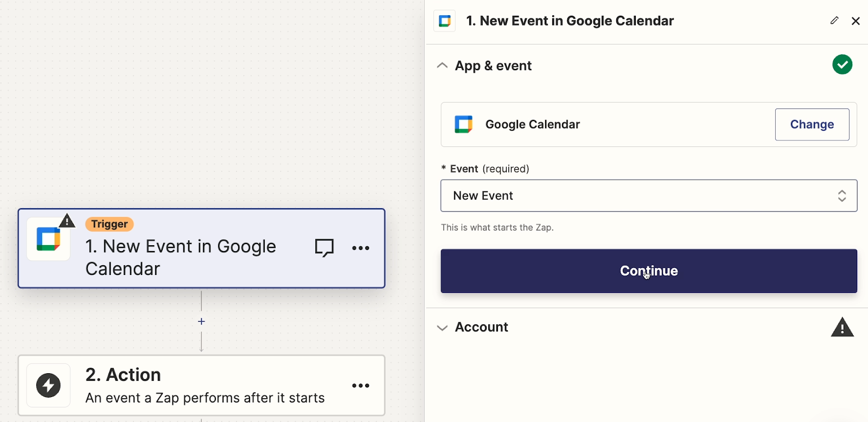Click the Trigger label badge
This screenshot has width=868, height=422.
pyautogui.click(x=110, y=224)
